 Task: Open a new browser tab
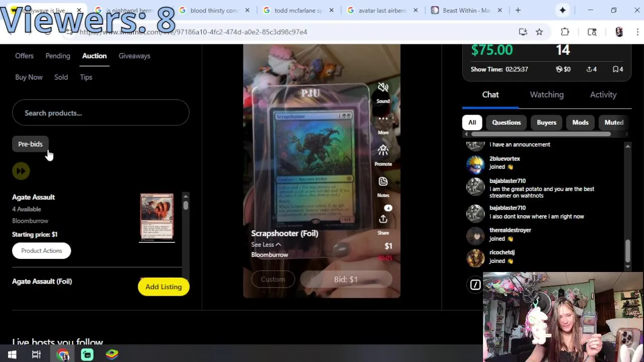518,10
